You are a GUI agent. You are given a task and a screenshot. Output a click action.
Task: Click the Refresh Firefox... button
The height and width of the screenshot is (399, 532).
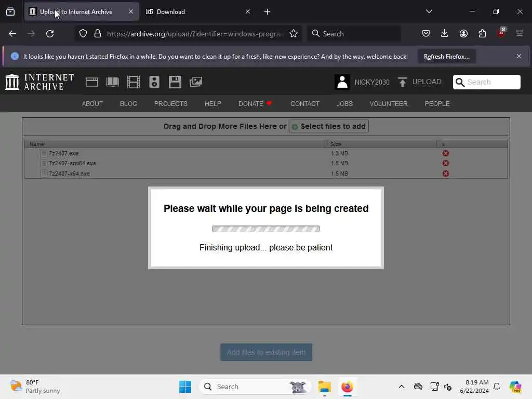click(x=446, y=56)
